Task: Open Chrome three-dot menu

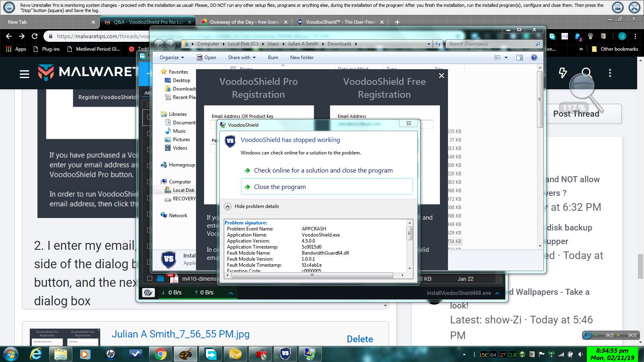Action: point(635,36)
